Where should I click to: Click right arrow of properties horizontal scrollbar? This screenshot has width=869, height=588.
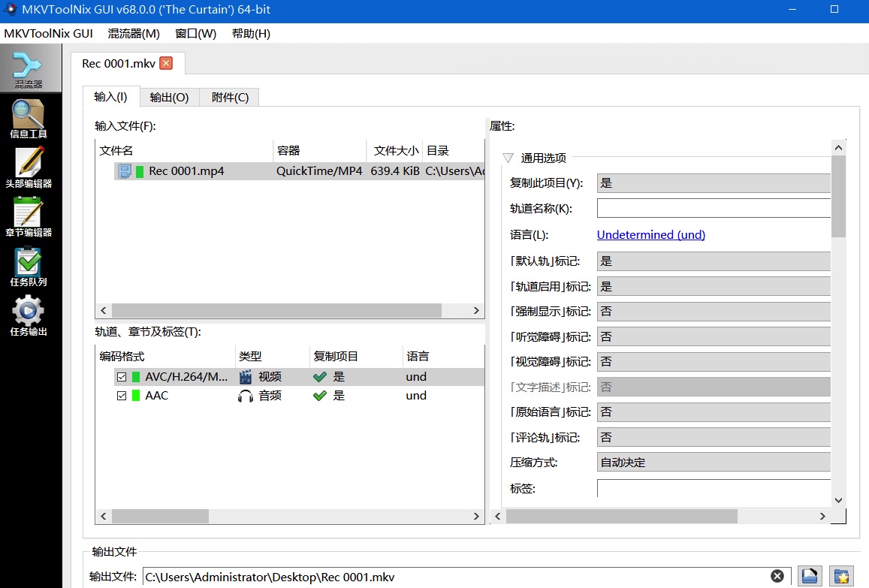(822, 516)
